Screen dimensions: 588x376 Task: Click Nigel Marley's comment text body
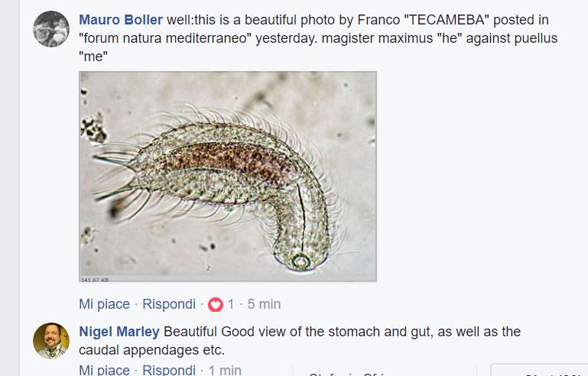(300, 341)
